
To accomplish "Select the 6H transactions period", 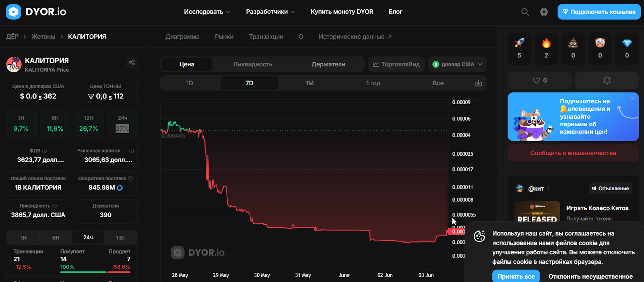I will point(56,238).
